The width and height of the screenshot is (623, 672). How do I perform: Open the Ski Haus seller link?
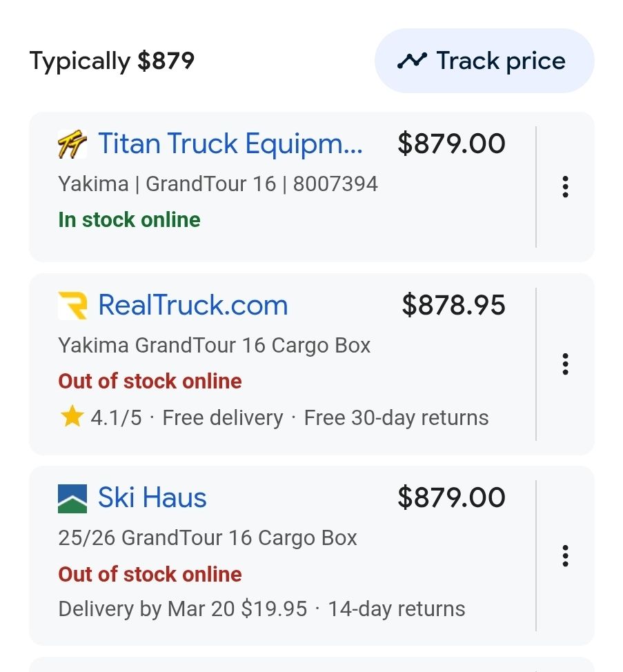(x=152, y=497)
